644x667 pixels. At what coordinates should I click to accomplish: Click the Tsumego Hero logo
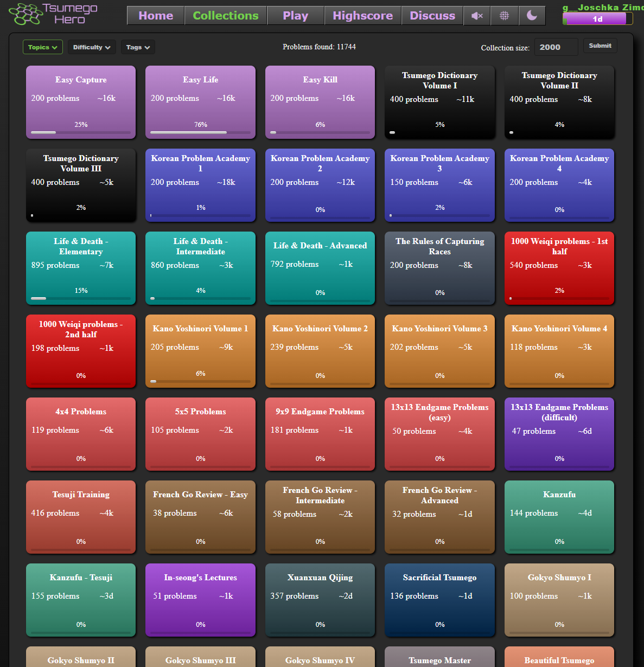pos(54,14)
